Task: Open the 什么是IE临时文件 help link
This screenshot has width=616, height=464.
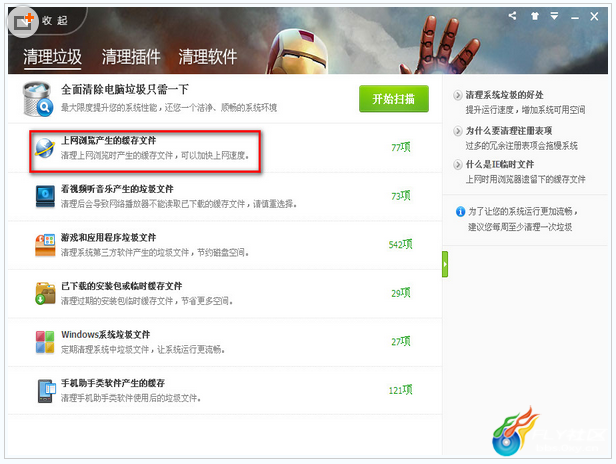Action: [500, 164]
